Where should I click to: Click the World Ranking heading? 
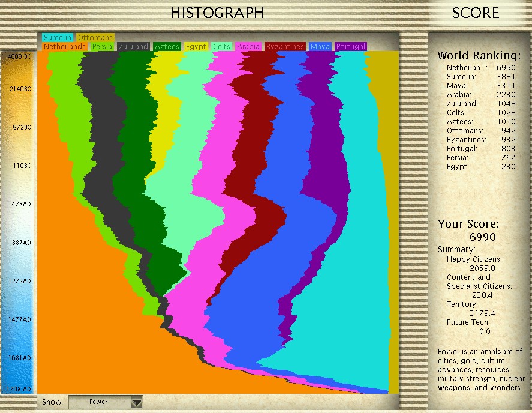[x=479, y=56]
